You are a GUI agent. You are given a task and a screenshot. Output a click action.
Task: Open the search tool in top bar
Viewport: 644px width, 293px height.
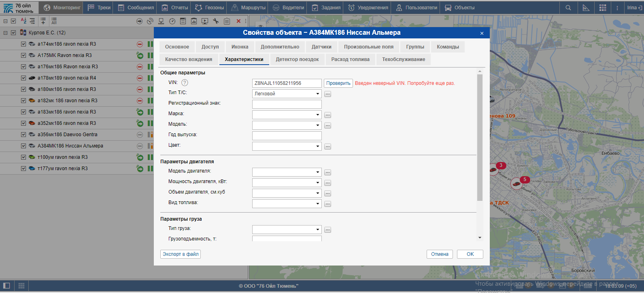568,8
